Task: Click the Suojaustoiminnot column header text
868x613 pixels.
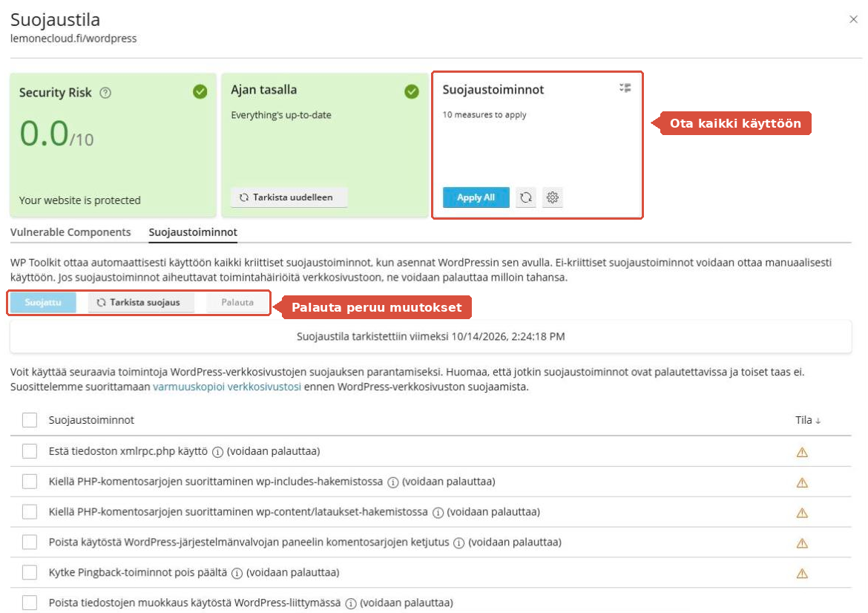Action: (x=91, y=420)
